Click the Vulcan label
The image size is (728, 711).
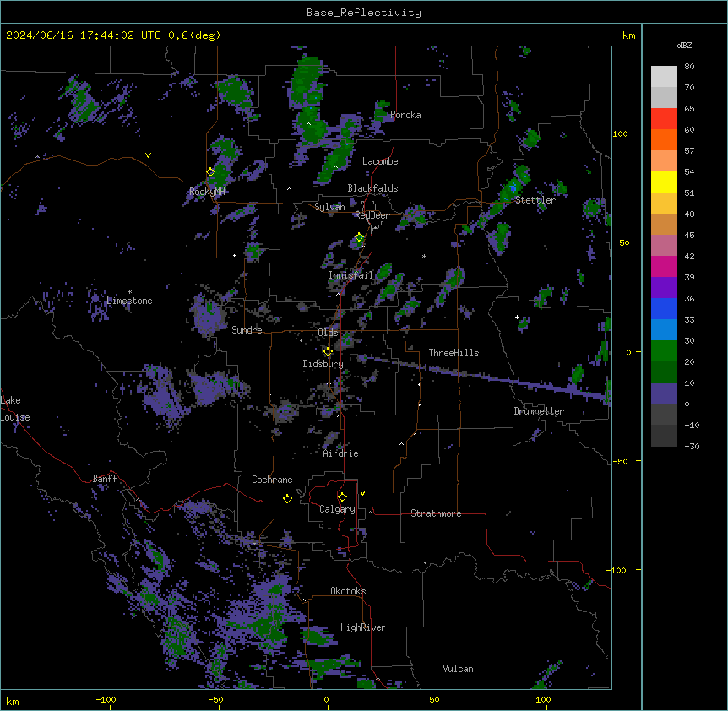[x=458, y=669]
